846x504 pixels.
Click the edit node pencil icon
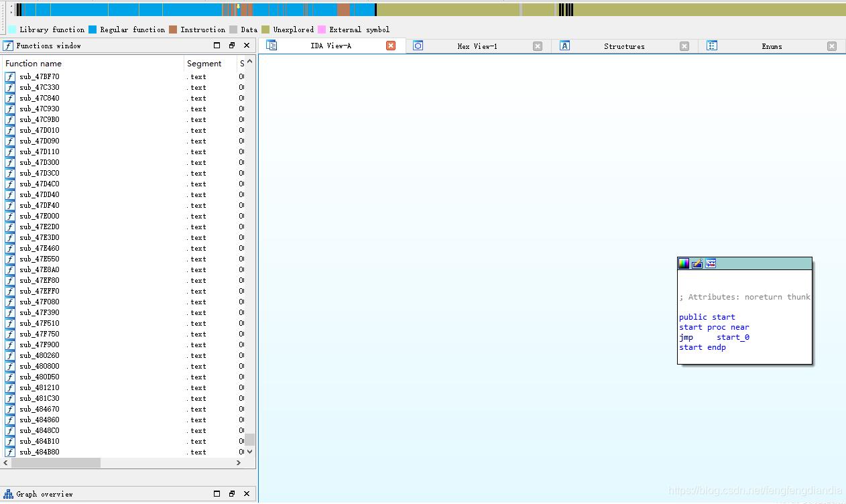tap(697, 263)
